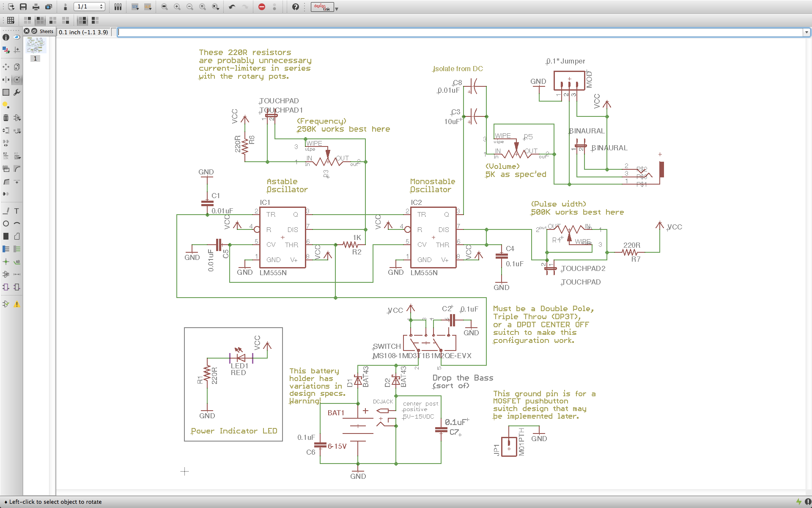Expand command line history dropdown
The width and height of the screenshot is (812, 508).
pos(807,32)
